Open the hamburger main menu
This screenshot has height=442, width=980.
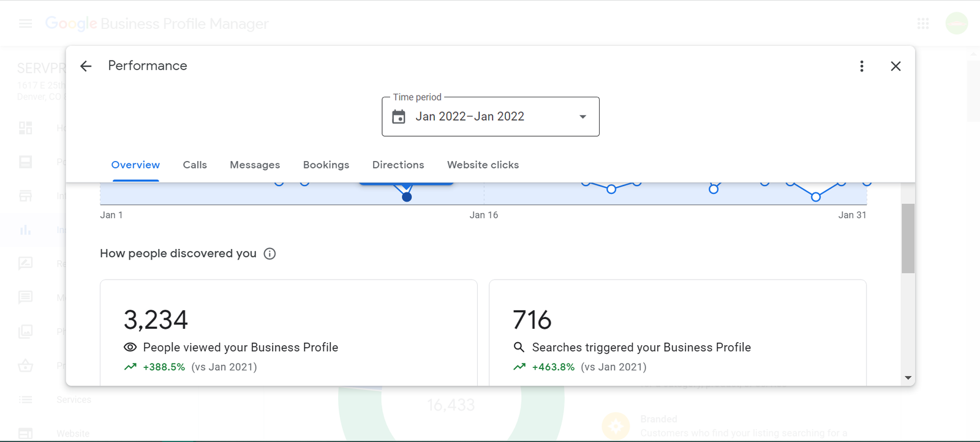pos(25,23)
